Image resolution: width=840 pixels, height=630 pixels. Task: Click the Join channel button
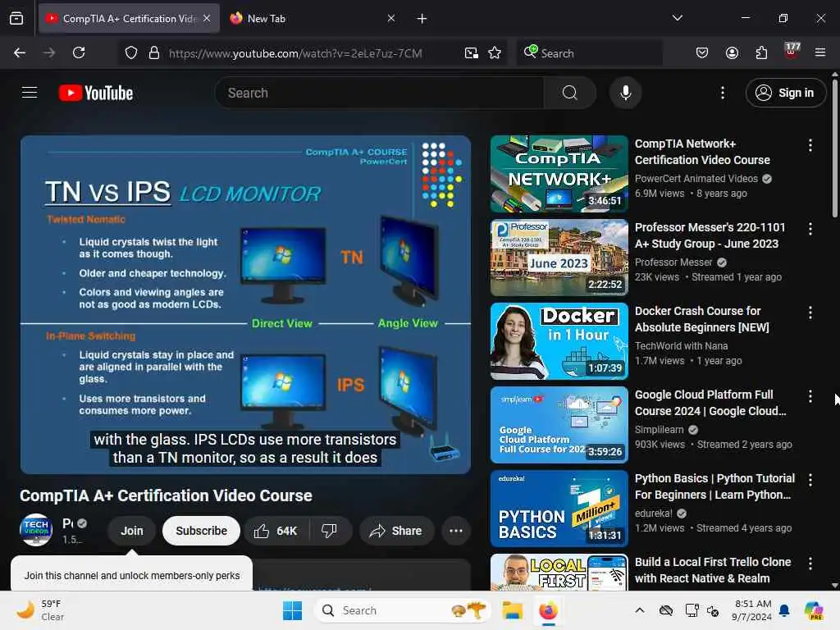132,531
